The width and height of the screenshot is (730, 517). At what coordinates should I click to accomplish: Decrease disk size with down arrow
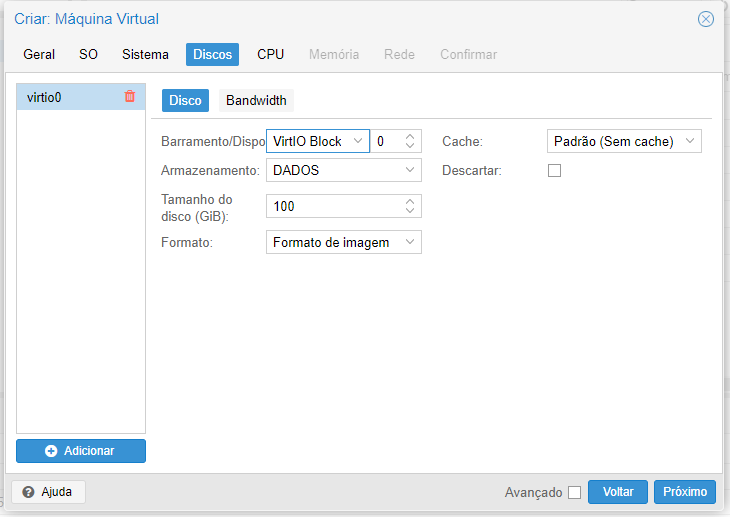[410, 211]
